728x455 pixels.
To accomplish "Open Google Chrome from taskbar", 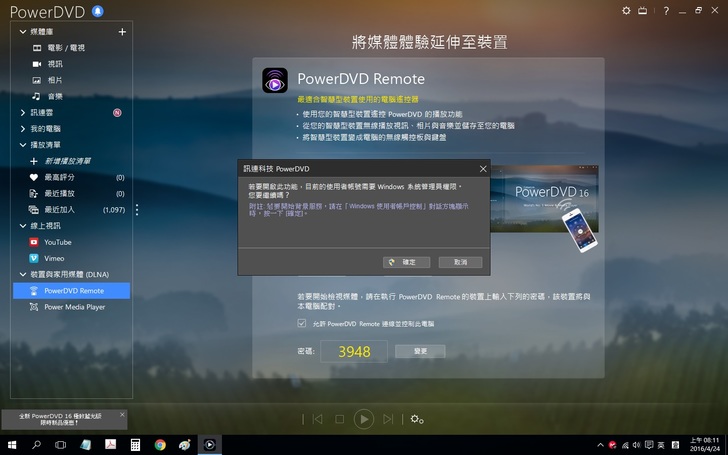I will tap(160, 445).
